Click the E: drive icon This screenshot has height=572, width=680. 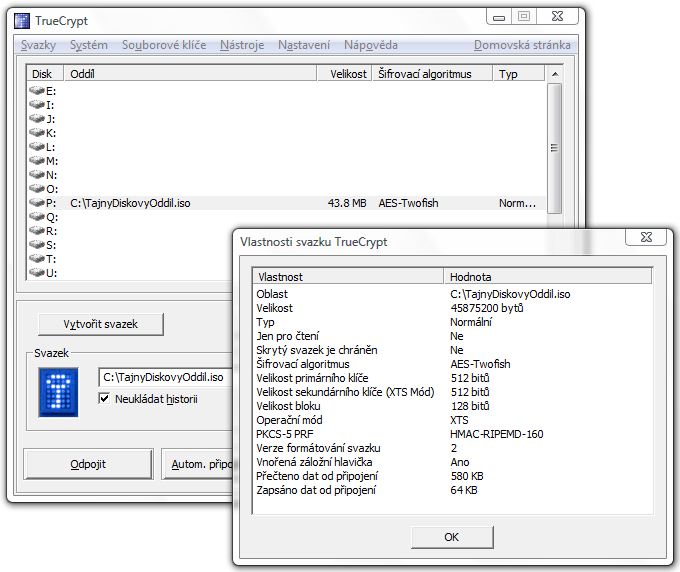point(37,91)
